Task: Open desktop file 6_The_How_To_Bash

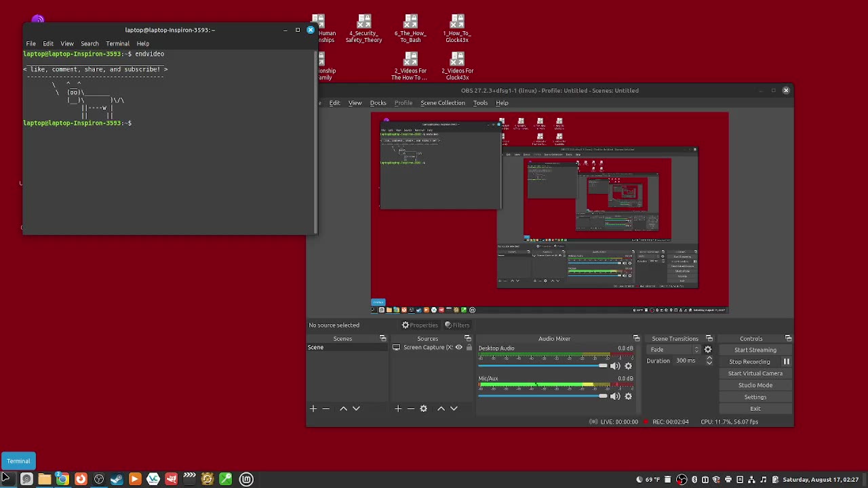Action: (x=410, y=28)
